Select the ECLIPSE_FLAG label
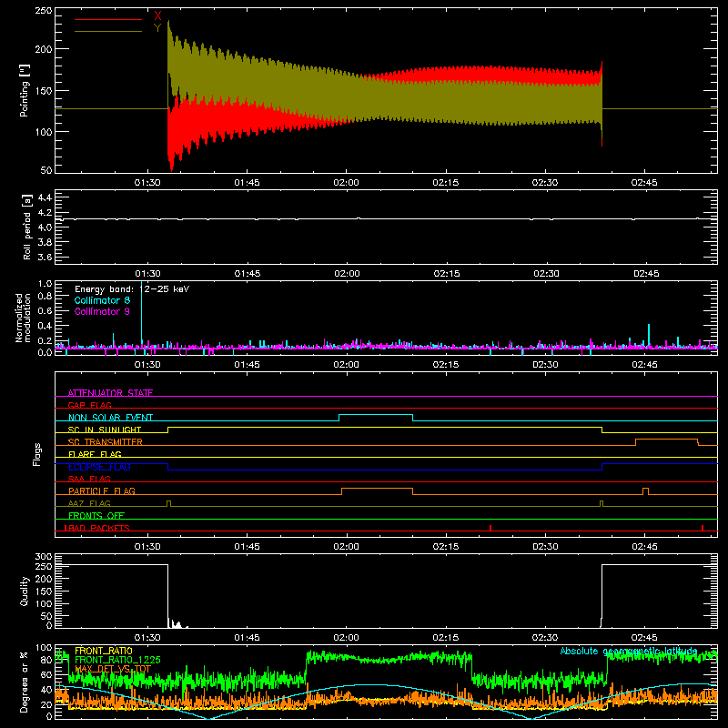 pyautogui.click(x=99, y=467)
